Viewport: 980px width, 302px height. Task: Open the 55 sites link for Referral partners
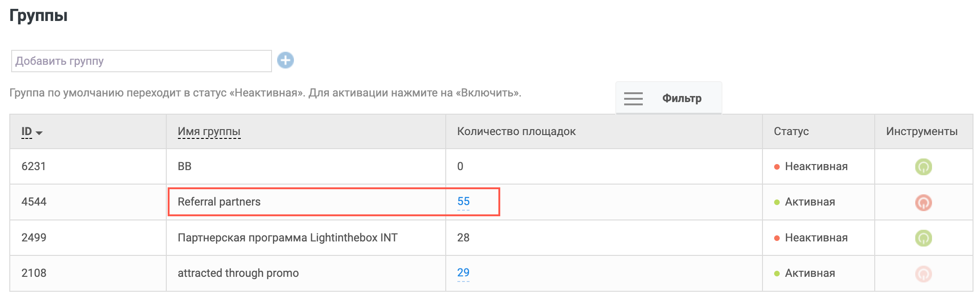click(x=463, y=201)
